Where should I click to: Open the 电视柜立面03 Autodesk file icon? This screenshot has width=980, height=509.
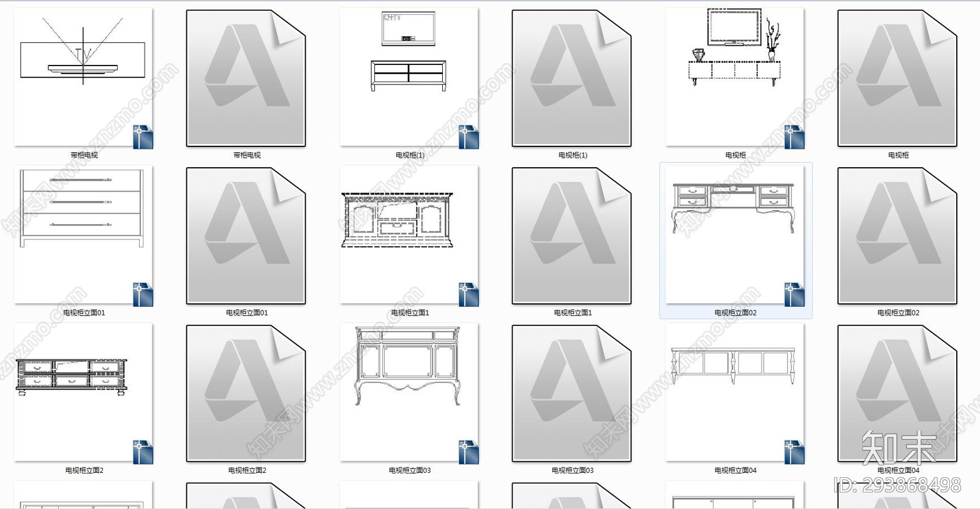click(x=572, y=393)
